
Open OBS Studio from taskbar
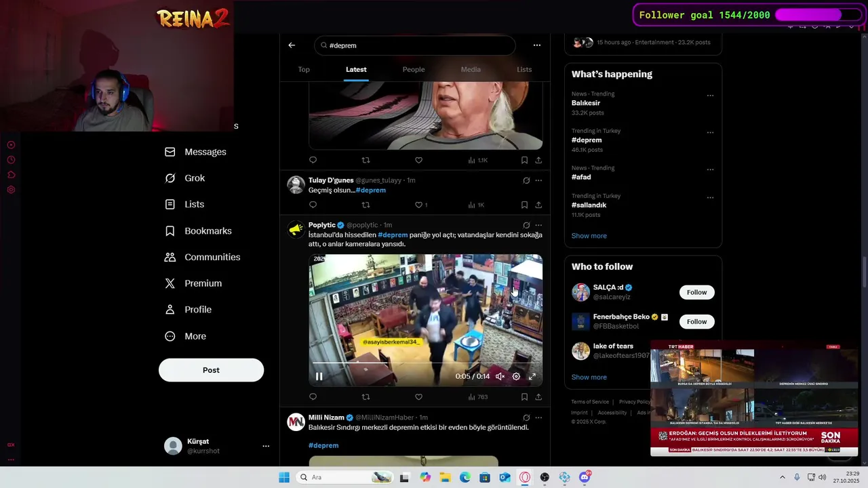coord(545,477)
